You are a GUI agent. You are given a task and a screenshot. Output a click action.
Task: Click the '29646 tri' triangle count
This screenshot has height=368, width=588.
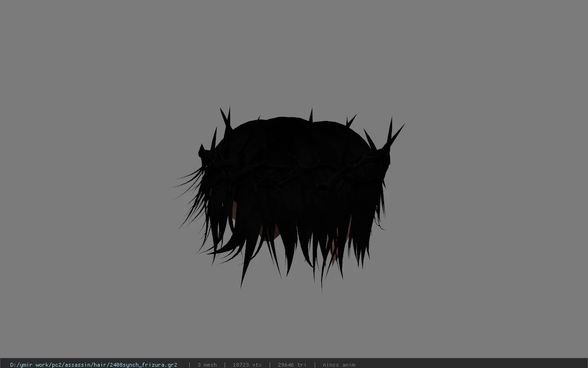[x=292, y=365]
